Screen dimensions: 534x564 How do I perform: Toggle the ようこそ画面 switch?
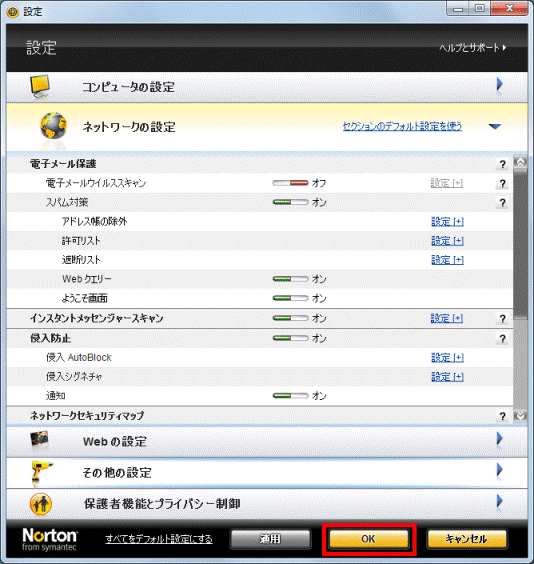pyautogui.click(x=290, y=298)
